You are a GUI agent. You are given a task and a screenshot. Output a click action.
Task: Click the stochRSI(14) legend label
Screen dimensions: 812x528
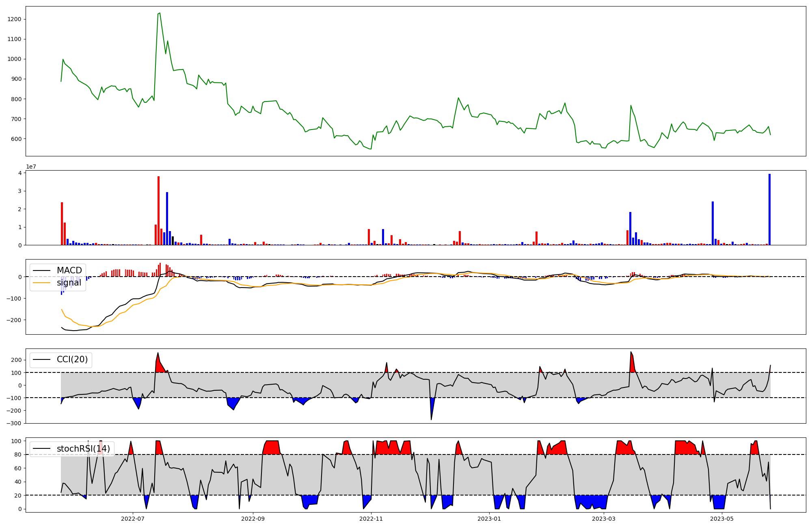pyautogui.click(x=83, y=449)
